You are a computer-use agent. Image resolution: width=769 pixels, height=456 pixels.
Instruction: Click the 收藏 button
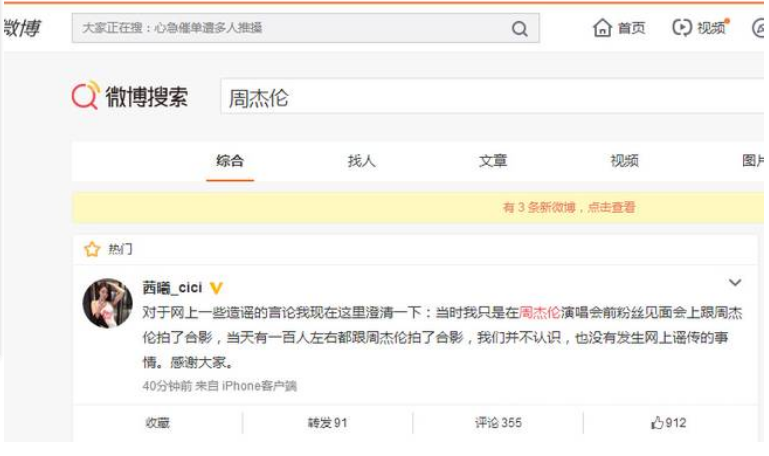(x=157, y=423)
